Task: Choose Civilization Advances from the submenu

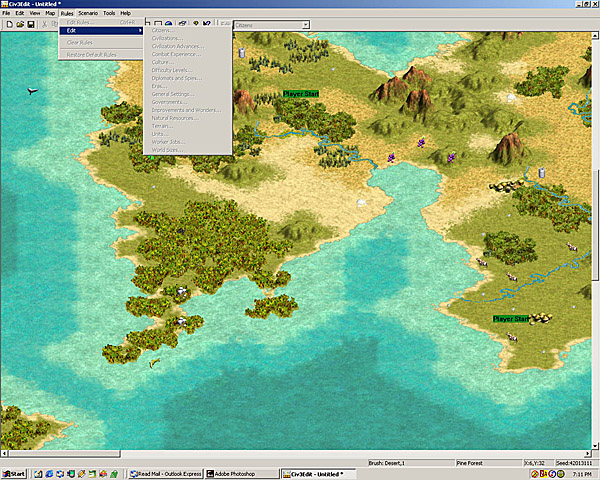Action: pos(177,46)
